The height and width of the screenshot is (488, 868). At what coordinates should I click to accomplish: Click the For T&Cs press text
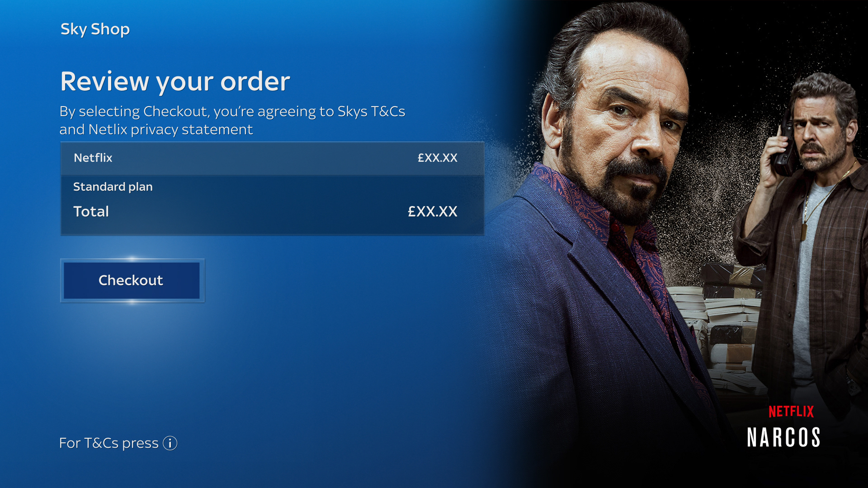point(108,443)
